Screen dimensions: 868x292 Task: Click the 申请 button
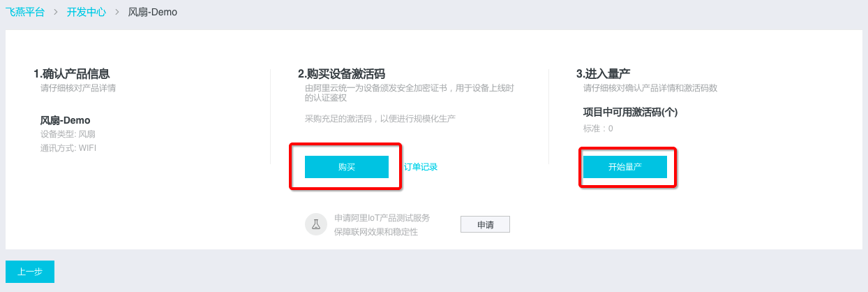point(485,225)
